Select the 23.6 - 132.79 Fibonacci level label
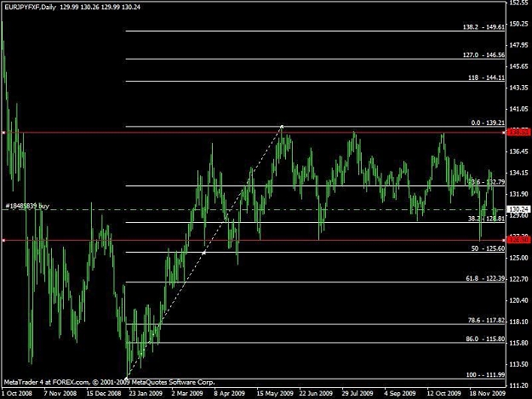 point(487,182)
